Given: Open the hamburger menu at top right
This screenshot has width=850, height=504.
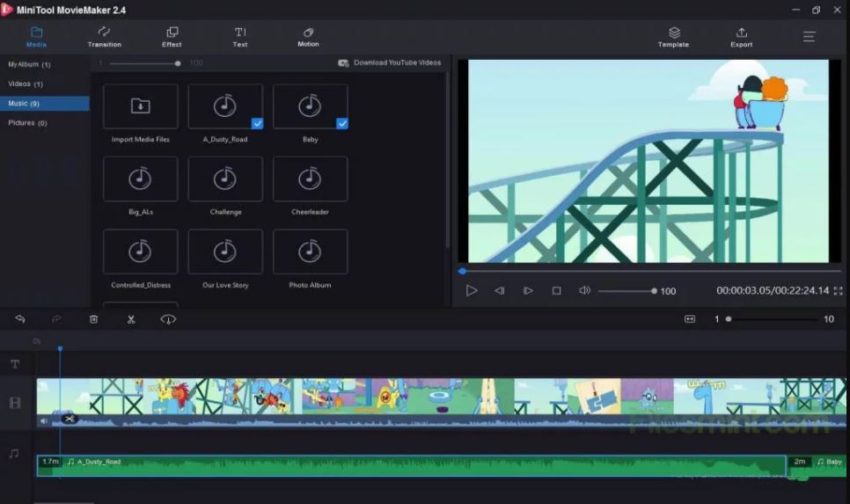Looking at the screenshot, I should coord(809,36).
